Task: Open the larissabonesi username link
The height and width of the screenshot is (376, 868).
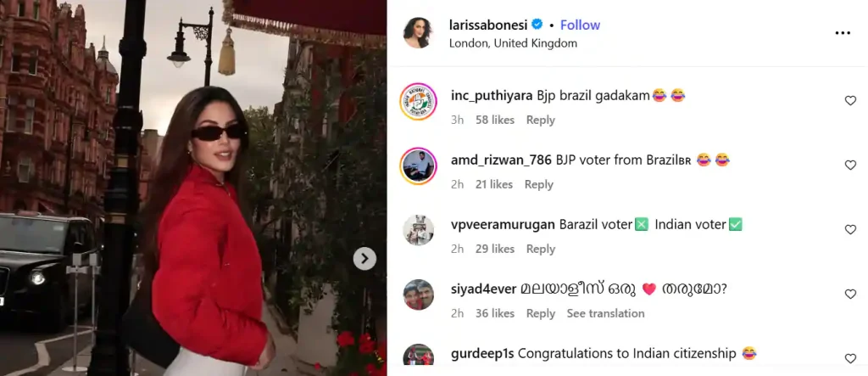Action: (489, 25)
